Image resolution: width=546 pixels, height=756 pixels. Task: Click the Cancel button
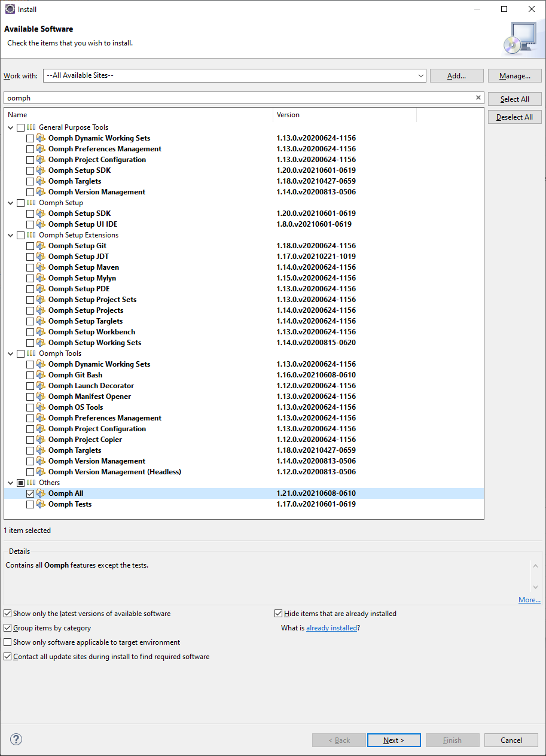511,740
